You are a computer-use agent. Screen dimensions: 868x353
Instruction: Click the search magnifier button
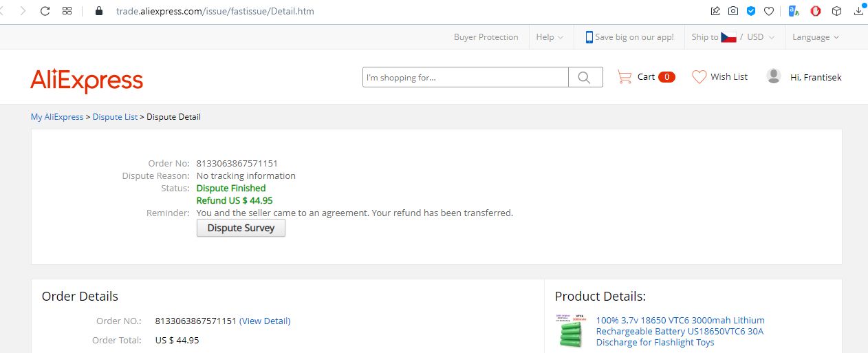click(585, 77)
